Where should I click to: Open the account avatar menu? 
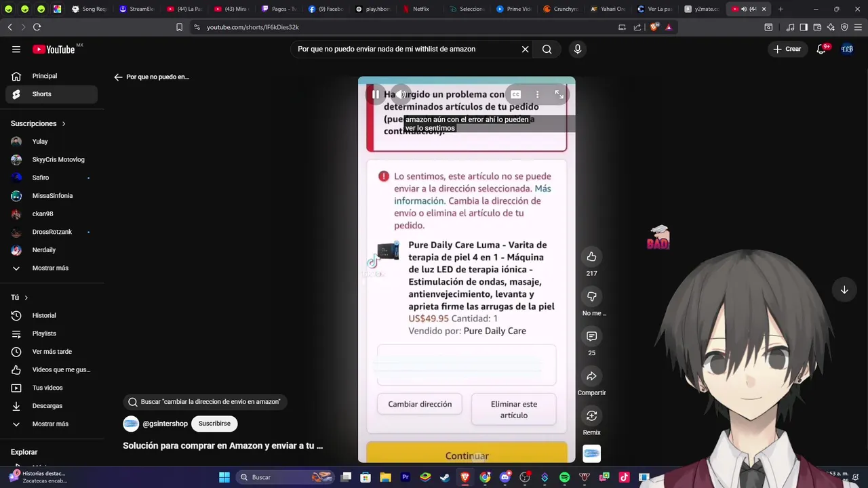point(847,49)
